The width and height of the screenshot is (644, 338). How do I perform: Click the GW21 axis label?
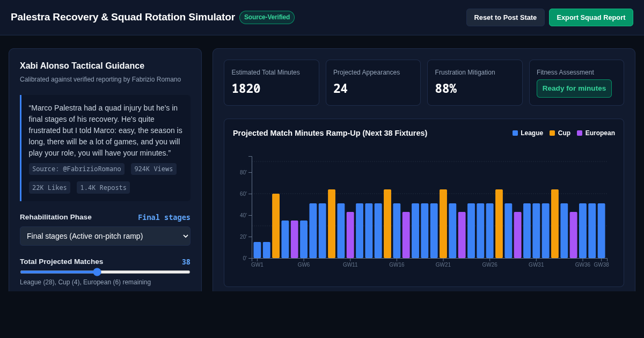point(443,264)
